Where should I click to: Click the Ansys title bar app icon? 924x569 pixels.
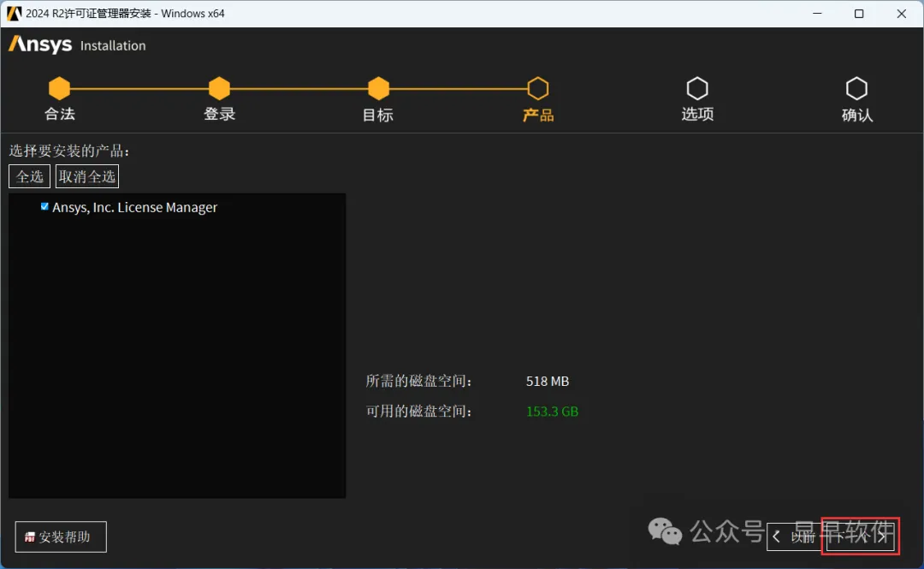click(x=15, y=13)
